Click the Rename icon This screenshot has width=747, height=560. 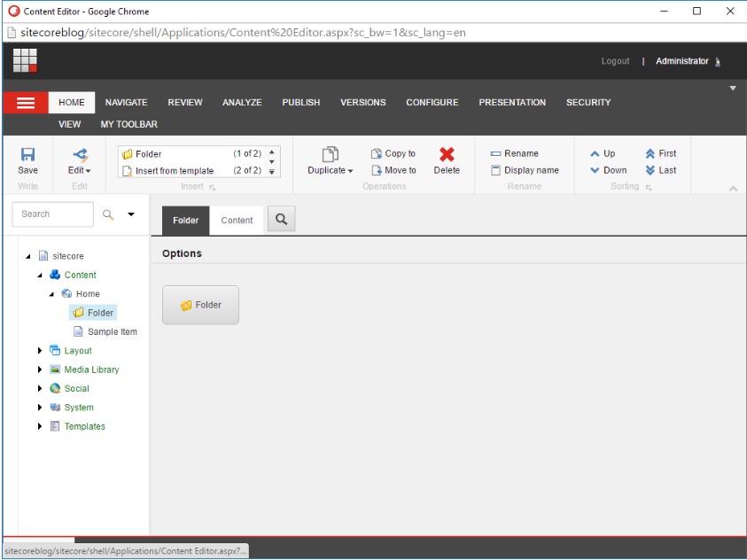pos(495,153)
